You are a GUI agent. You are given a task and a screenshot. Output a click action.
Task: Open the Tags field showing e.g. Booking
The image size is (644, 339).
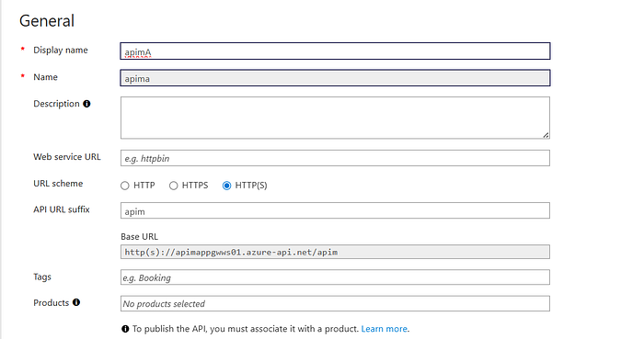[x=335, y=277]
